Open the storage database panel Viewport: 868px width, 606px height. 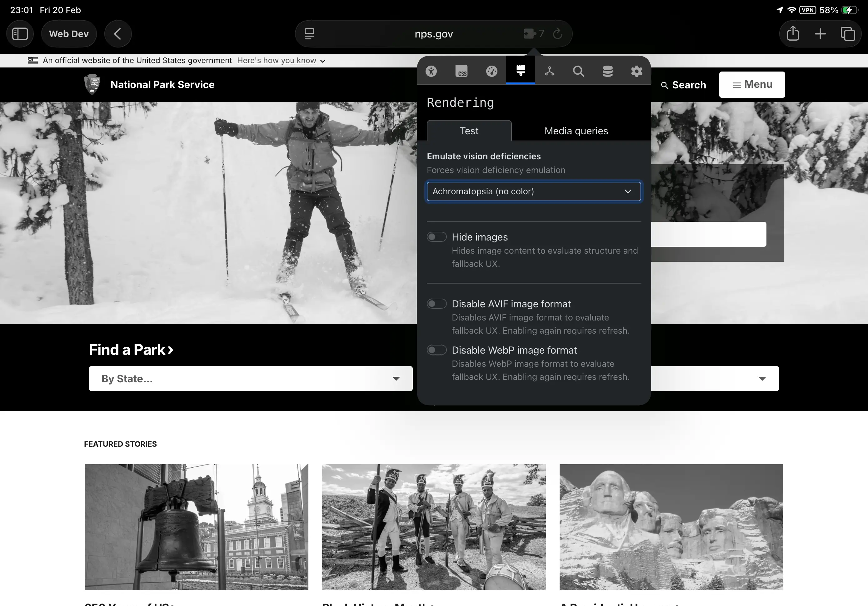point(607,71)
